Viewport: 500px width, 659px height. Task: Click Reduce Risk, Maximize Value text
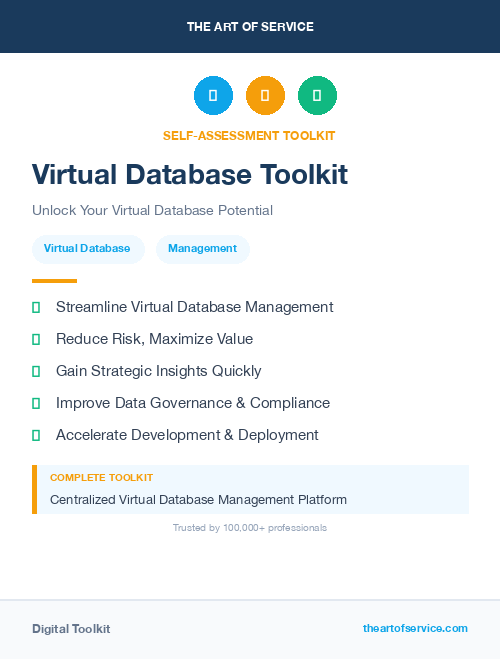[154, 339]
